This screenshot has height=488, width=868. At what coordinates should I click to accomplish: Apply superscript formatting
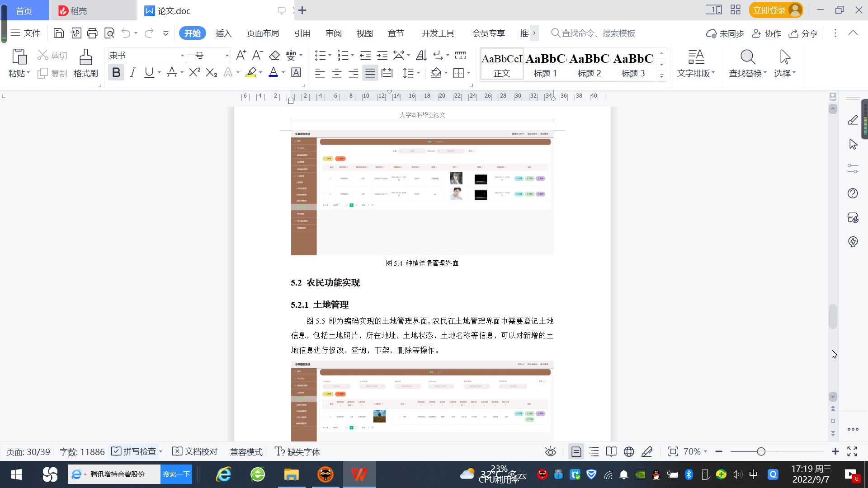pos(194,73)
